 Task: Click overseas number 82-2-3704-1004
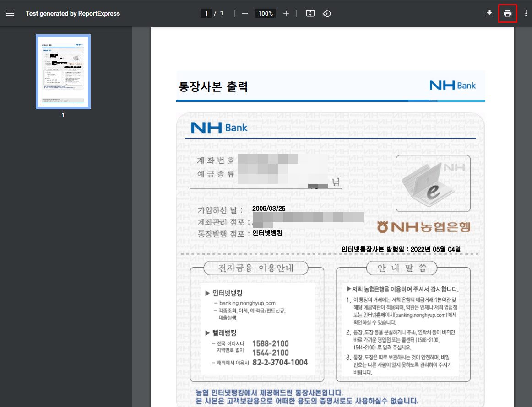pyautogui.click(x=280, y=363)
